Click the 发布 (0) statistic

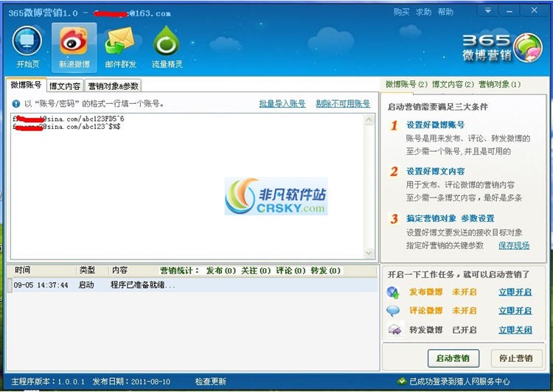click(220, 270)
